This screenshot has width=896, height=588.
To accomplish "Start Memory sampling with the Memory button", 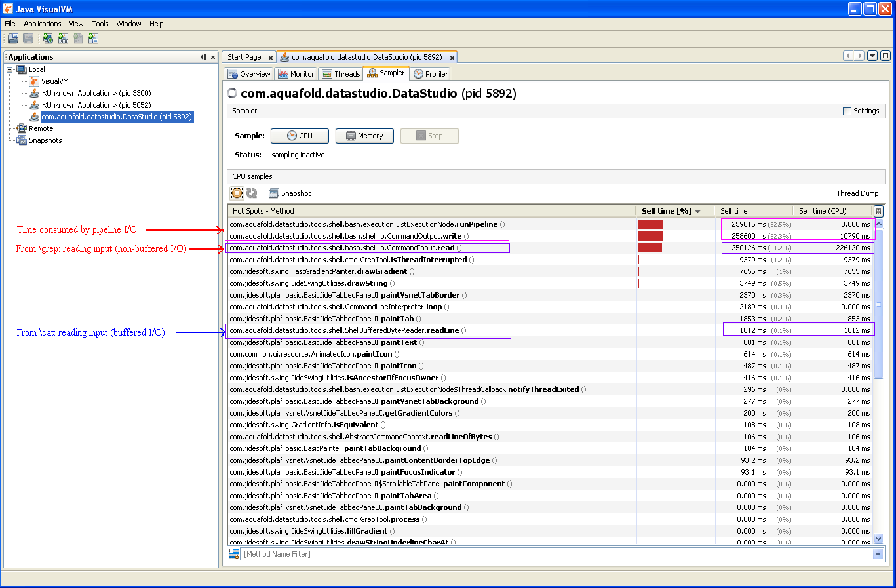I will (x=364, y=136).
